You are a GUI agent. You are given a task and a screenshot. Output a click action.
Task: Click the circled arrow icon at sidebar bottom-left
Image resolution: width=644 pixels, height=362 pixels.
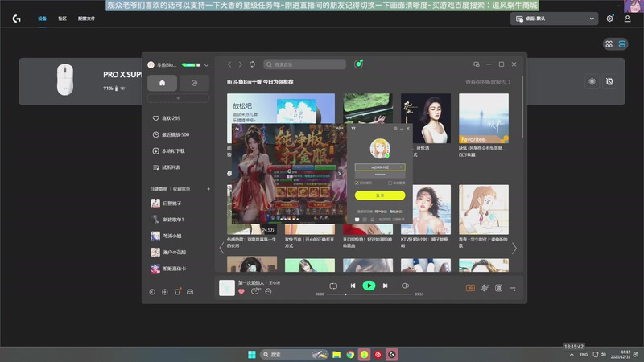152,292
